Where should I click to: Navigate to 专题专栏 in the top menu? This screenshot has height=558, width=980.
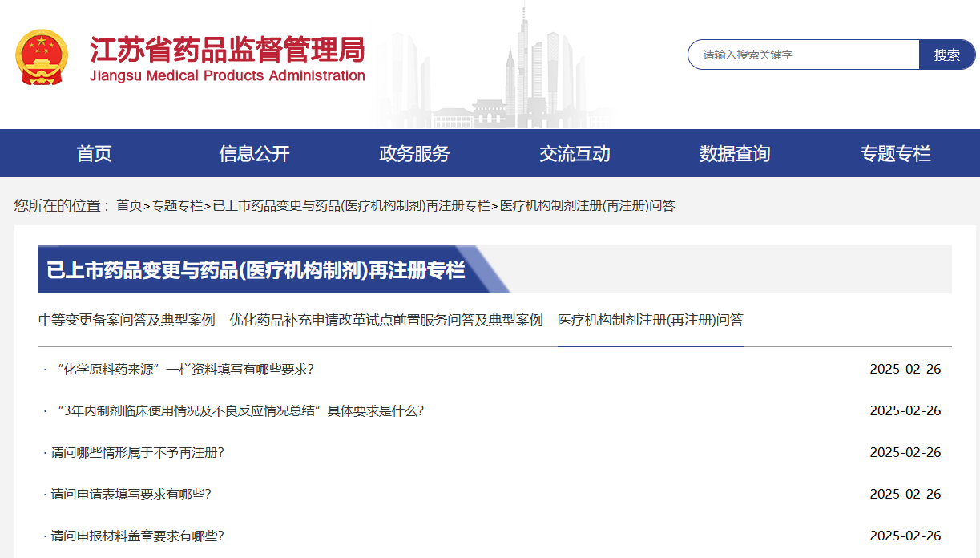[895, 153]
